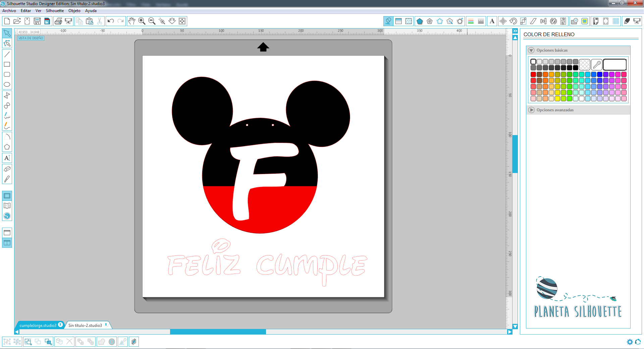Open the Line Color panel
This screenshot has height=349, width=644.
click(x=471, y=21)
